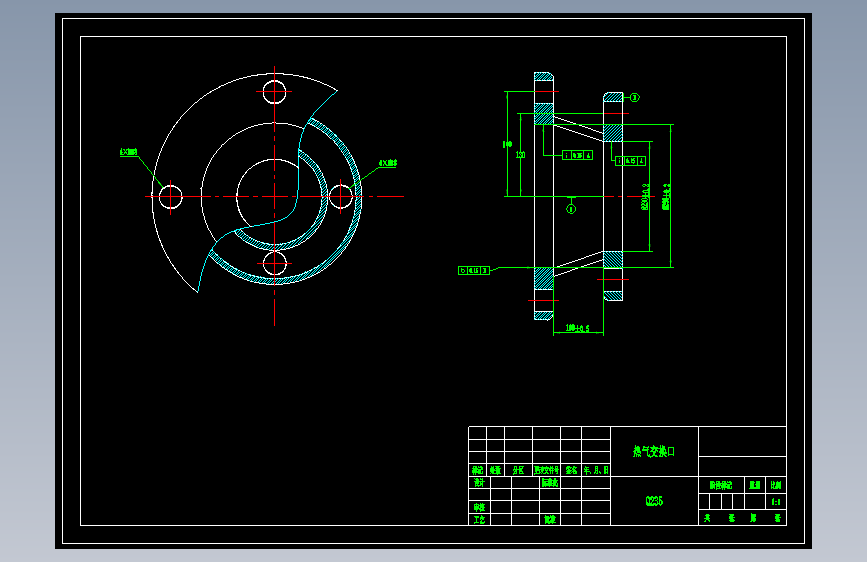
Task: Select the 130 vertical dimension text
Action: coord(520,155)
